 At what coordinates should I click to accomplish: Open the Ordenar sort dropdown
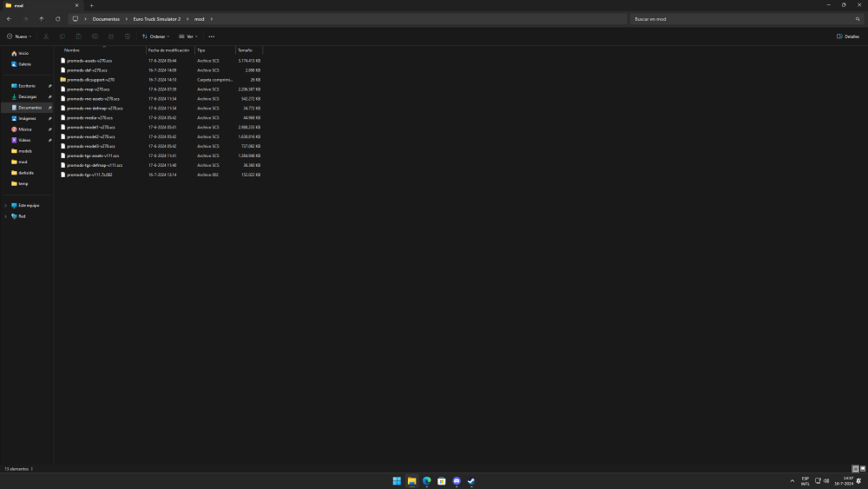(155, 36)
